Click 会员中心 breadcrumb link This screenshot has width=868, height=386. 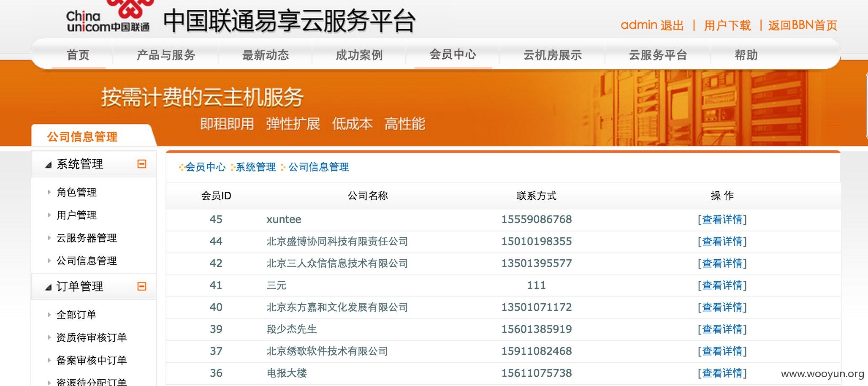point(206,167)
